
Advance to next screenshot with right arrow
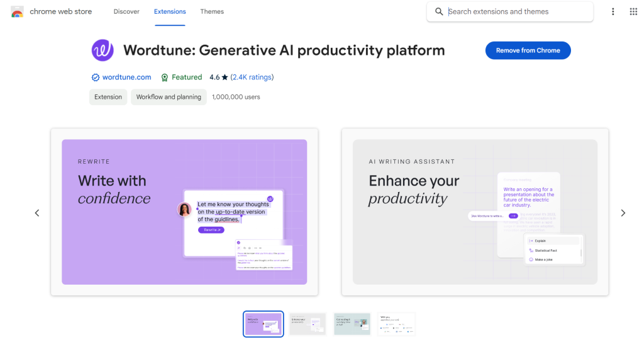pyautogui.click(x=623, y=213)
